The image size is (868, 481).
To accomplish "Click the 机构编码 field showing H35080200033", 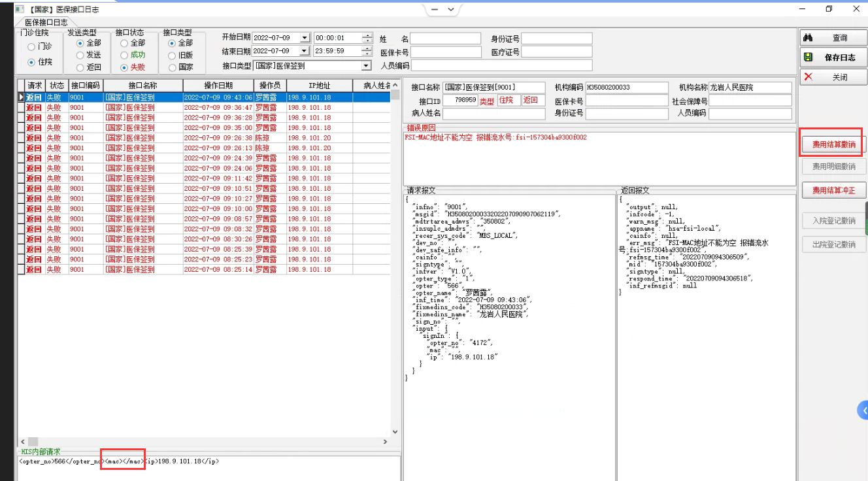I will tap(627, 88).
